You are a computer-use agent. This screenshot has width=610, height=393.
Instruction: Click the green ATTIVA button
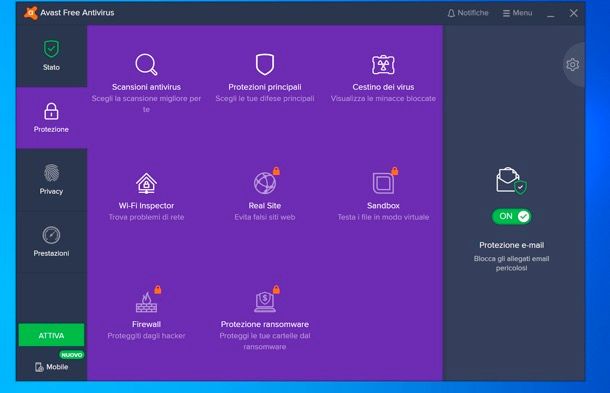pyautogui.click(x=51, y=335)
